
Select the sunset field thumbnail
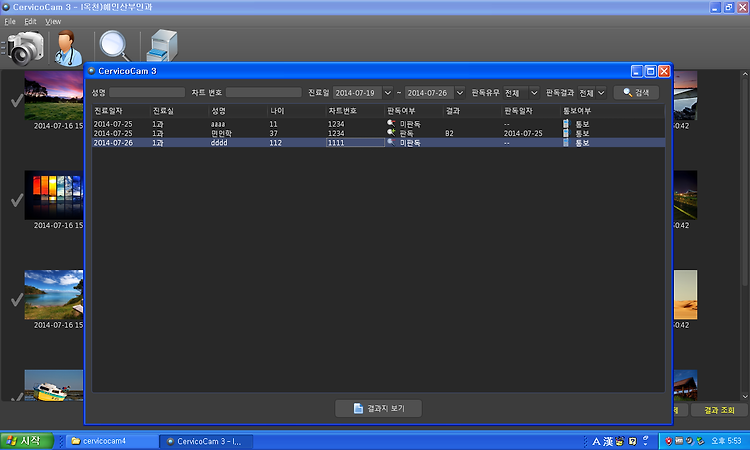54,96
